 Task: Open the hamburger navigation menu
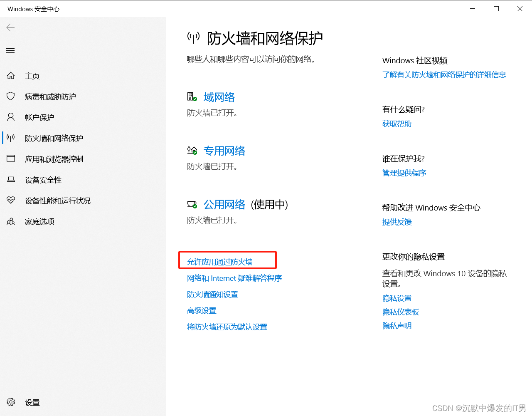(x=10, y=50)
